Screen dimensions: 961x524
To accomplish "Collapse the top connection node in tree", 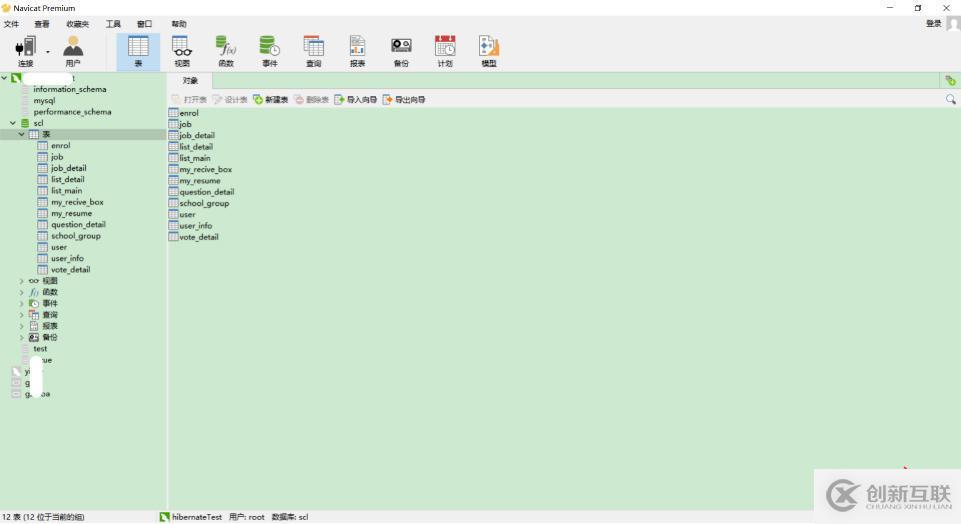I will [x=4, y=78].
